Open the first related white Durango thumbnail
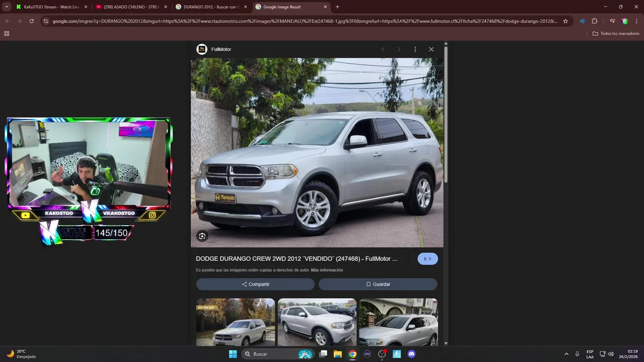 tap(235, 322)
